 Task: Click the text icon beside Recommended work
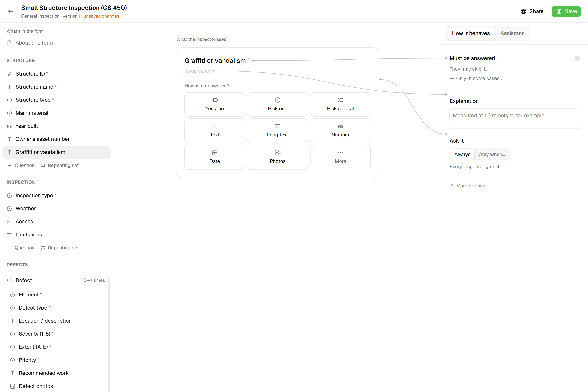coord(13,373)
